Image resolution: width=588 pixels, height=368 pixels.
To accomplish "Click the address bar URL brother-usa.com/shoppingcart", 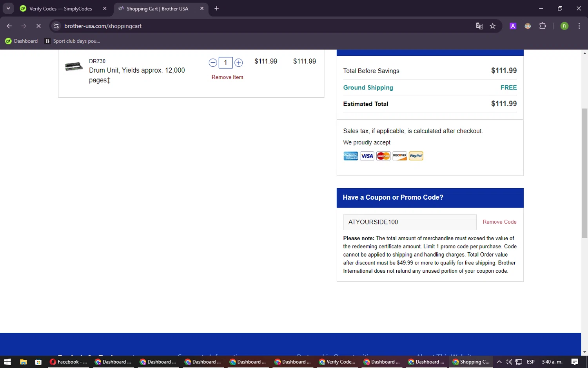I will [x=103, y=26].
